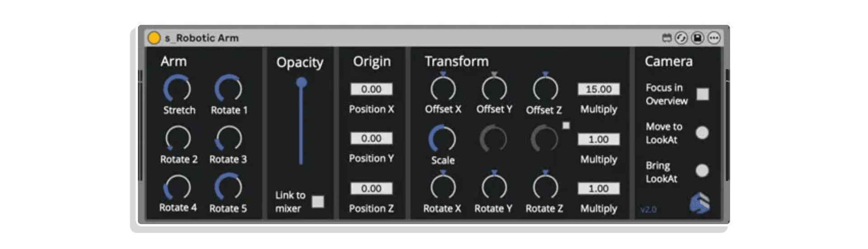Click the Position Y value field
The height and width of the screenshot is (249, 868).
(x=371, y=138)
